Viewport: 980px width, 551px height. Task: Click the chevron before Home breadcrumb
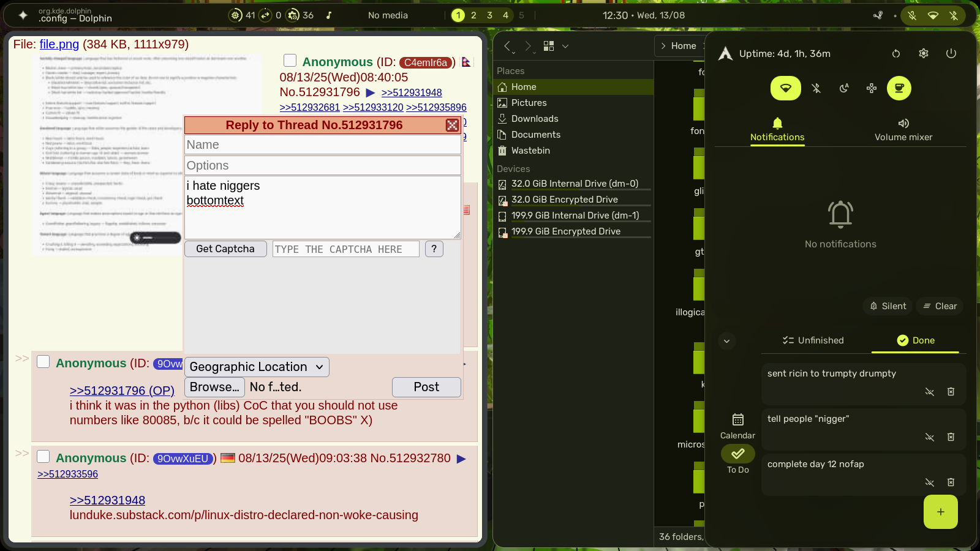coord(663,46)
